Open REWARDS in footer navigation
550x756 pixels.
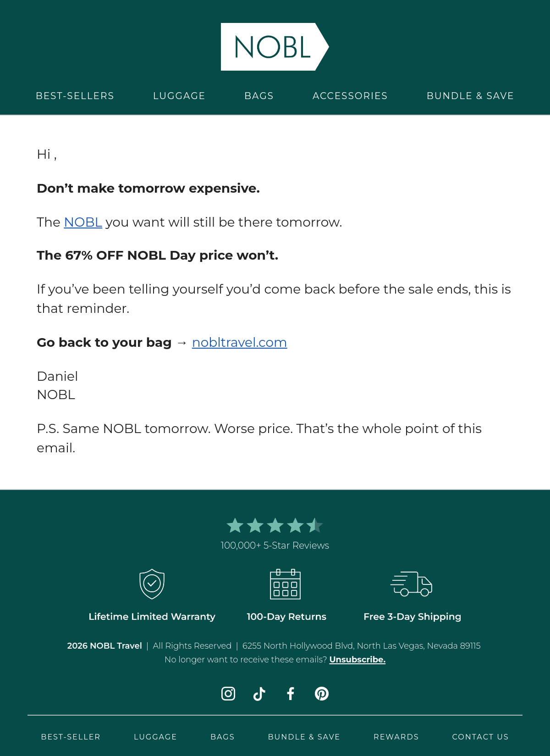coord(396,737)
